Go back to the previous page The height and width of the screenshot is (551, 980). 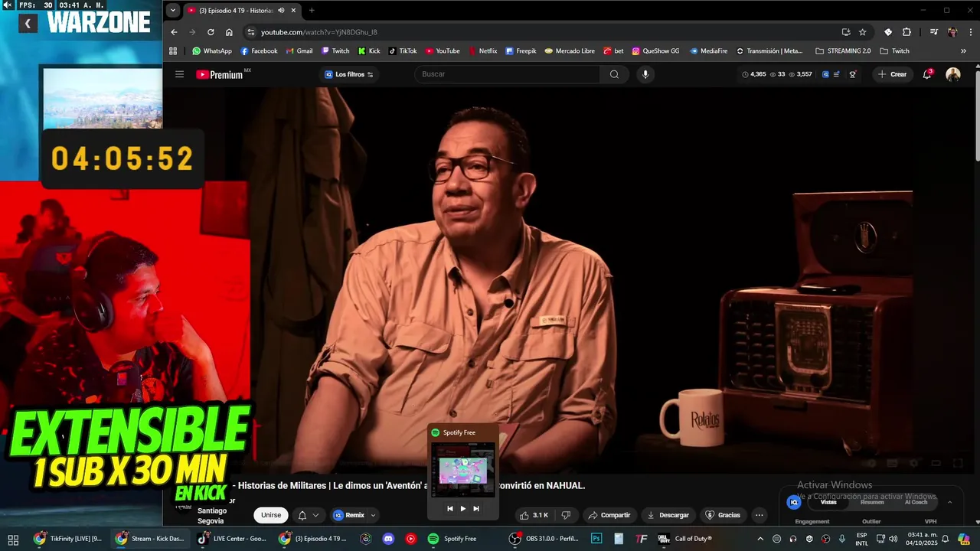pyautogui.click(x=174, y=32)
